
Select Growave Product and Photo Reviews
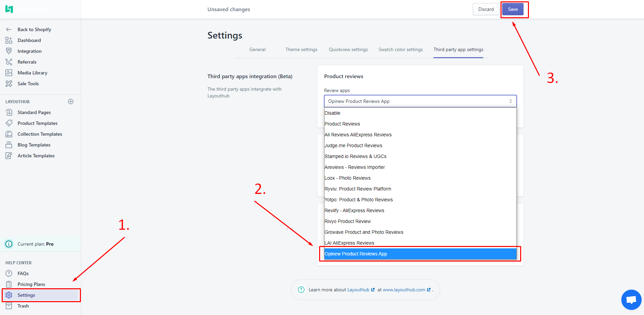(x=420, y=232)
